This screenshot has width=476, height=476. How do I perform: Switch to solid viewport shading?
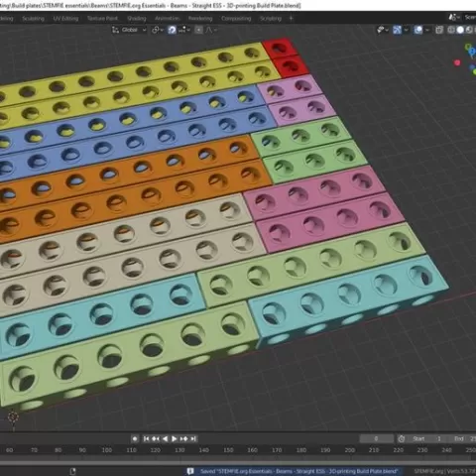point(460,30)
